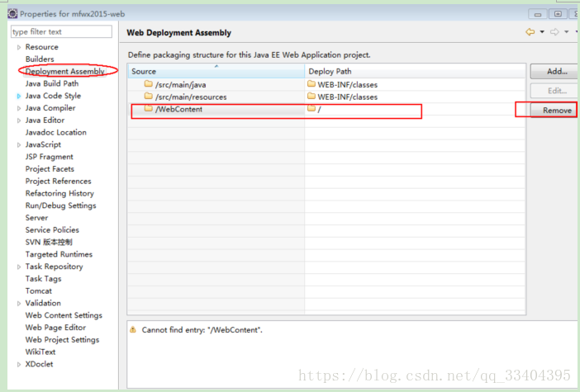Select Deployment Assembly in the tree
The width and height of the screenshot is (580, 392).
(x=65, y=71)
